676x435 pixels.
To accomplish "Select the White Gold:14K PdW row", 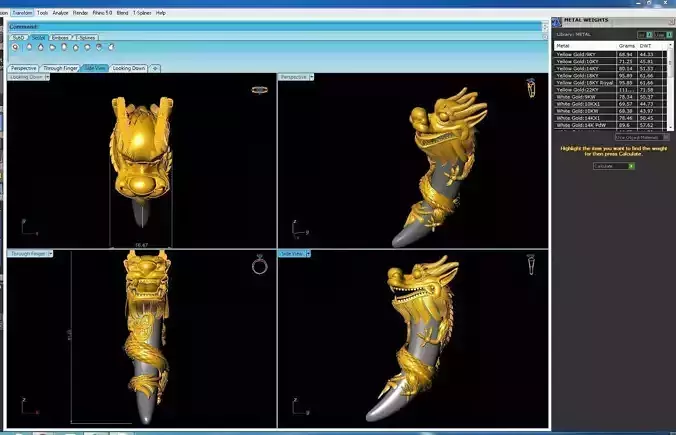I will coord(610,125).
